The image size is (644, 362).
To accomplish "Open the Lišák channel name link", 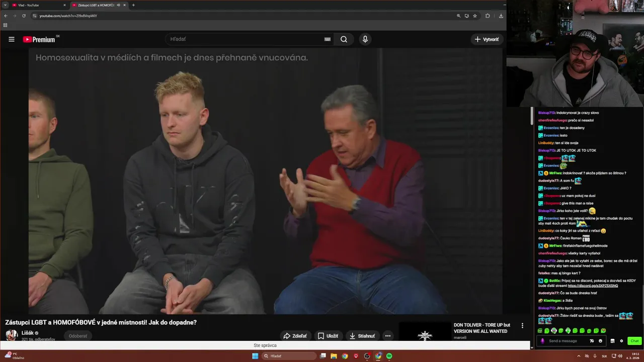I will coord(28,333).
